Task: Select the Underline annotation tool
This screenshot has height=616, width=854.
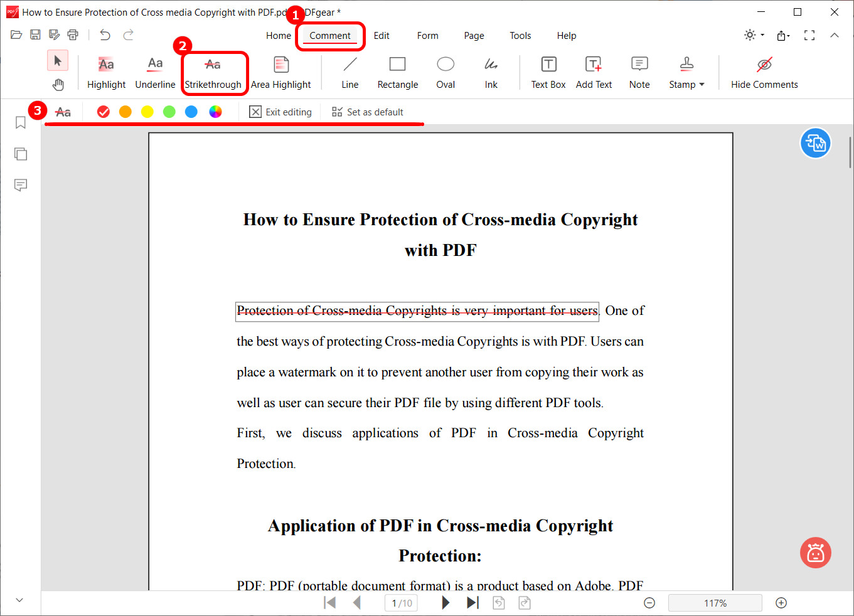Action: pos(154,71)
